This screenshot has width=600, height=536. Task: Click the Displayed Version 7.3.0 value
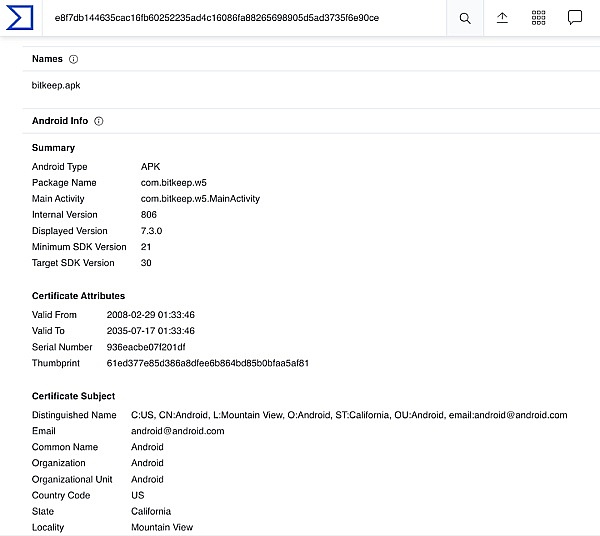pos(152,231)
